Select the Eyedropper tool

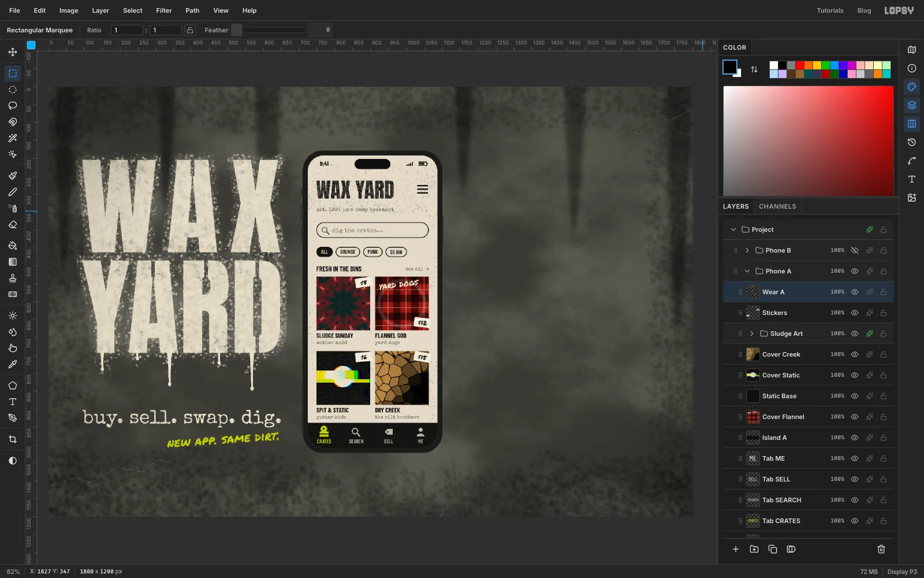click(13, 364)
